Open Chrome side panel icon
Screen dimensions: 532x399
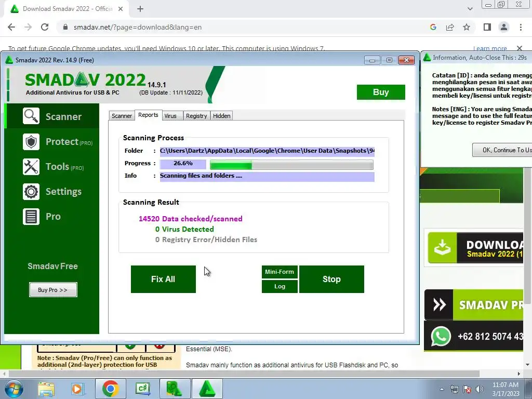487,27
